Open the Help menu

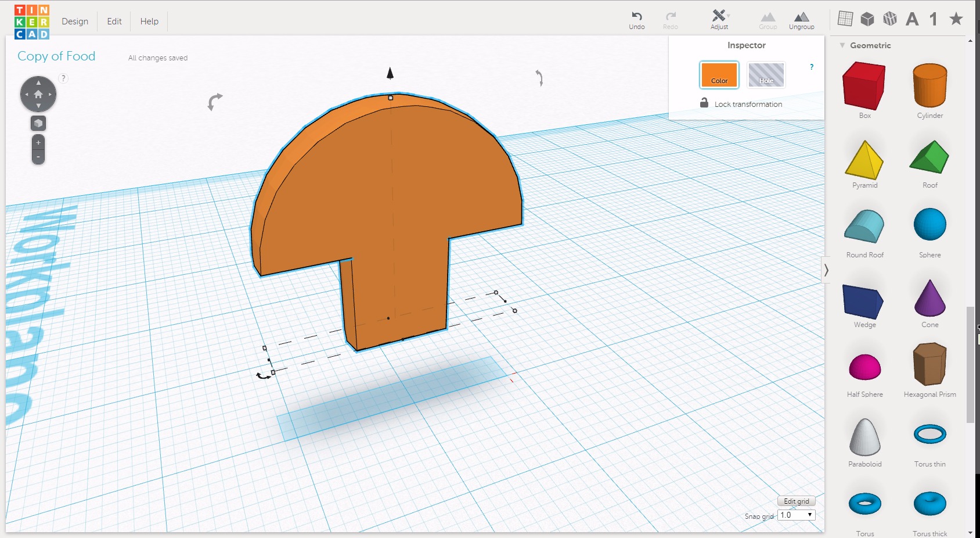pos(149,21)
